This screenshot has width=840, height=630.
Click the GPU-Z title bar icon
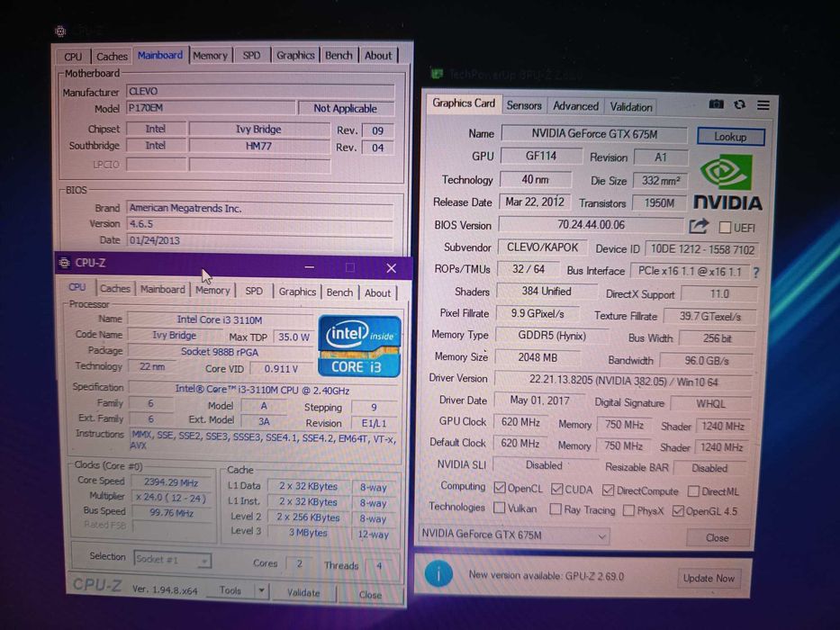point(438,74)
